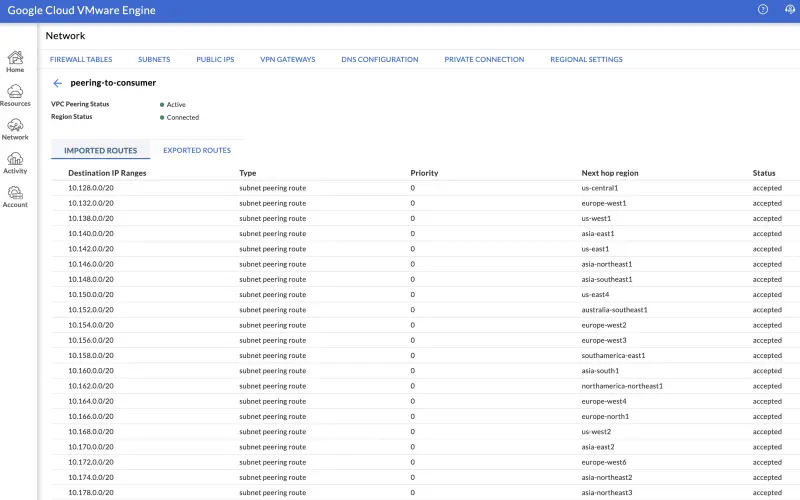Click the support headset icon in header
Viewport: 800px width, 500px height.
pos(790,9)
